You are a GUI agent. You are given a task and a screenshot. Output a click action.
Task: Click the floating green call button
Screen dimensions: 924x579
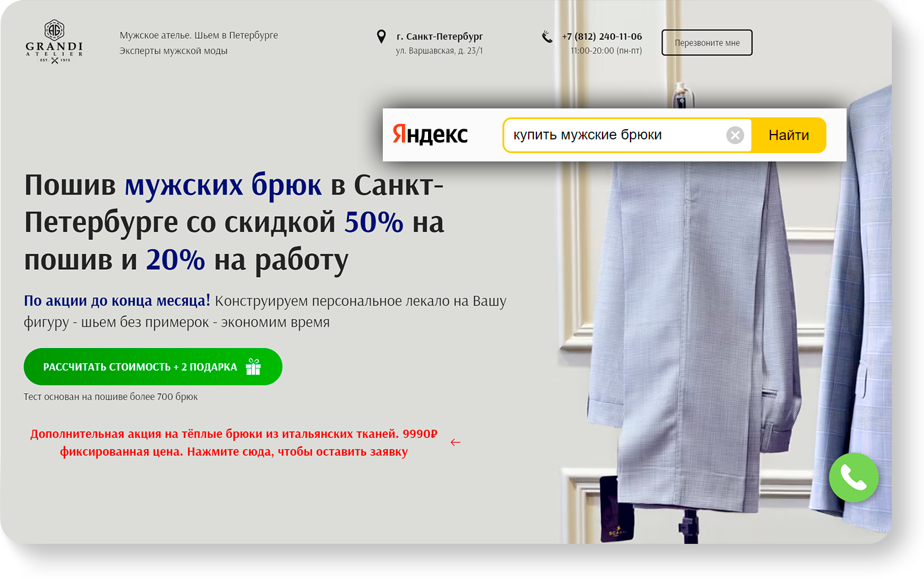click(x=853, y=477)
